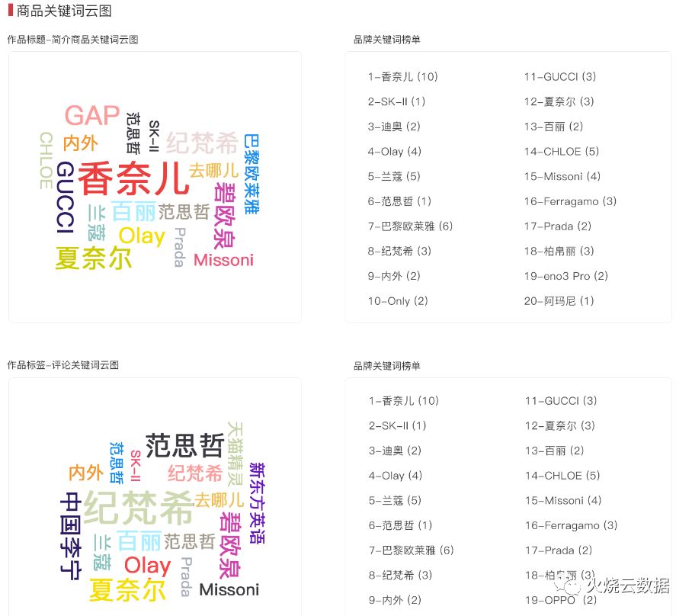Image resolution: width=692 pixels, height=616 pixels.
Task: Click 7-巴黎欧莱雅 (6) in the 作品标题 section ranking
Action: tap(410, 226)
